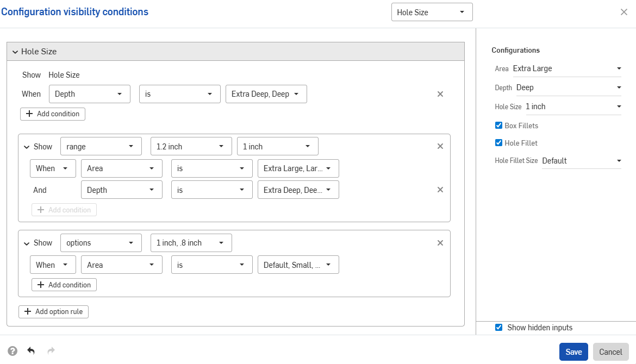Click the Add option rule button
The image size is (636, 364).
click(53, 311)
